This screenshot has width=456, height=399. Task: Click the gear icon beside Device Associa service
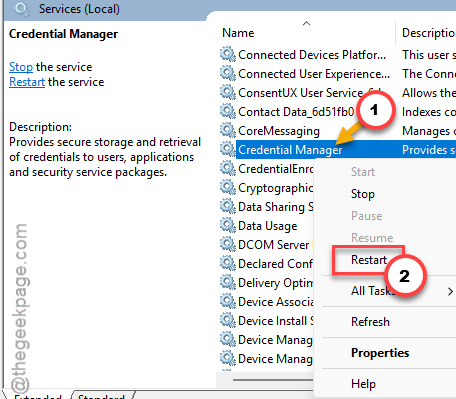(x=228, y=301)
